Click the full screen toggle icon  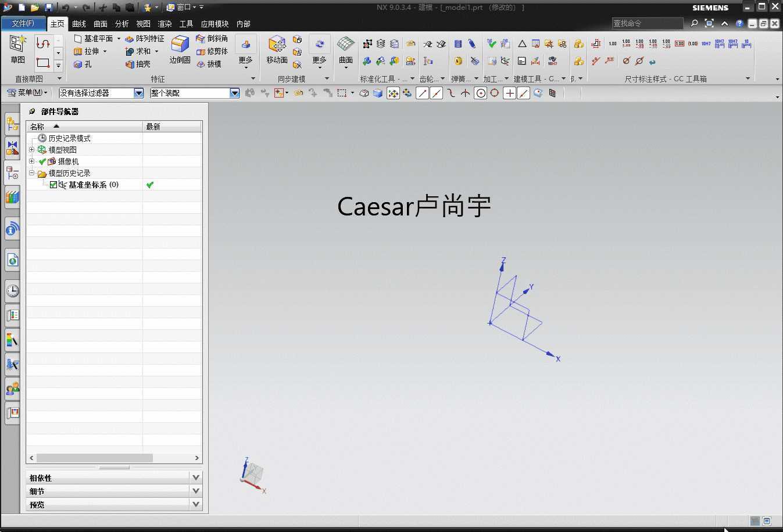point(709,23)
